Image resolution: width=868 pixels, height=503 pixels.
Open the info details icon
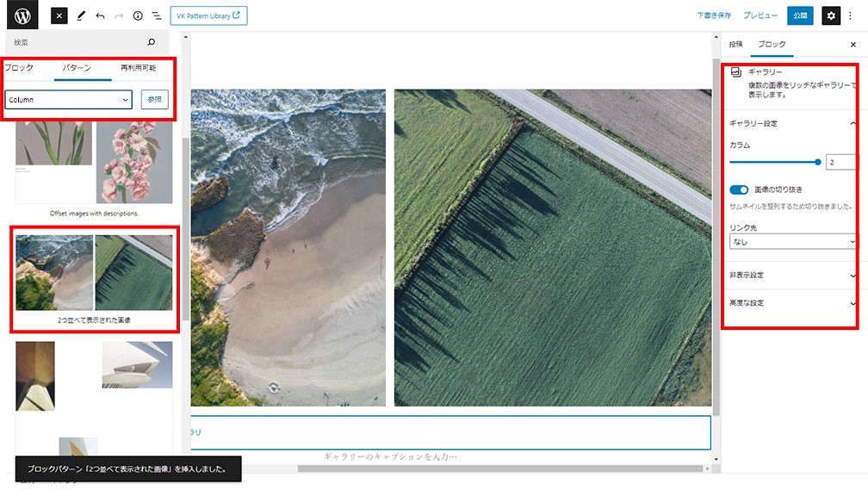tap(138, 16)
